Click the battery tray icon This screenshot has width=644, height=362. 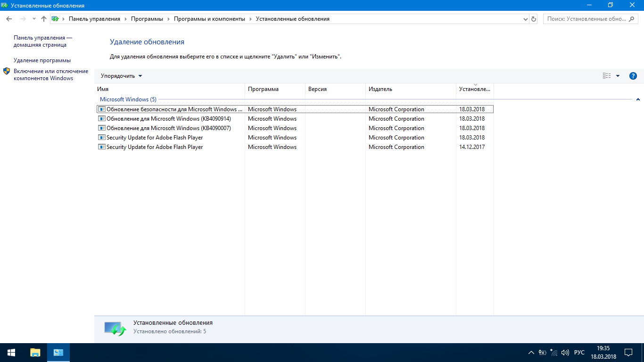tap(543, 353)
